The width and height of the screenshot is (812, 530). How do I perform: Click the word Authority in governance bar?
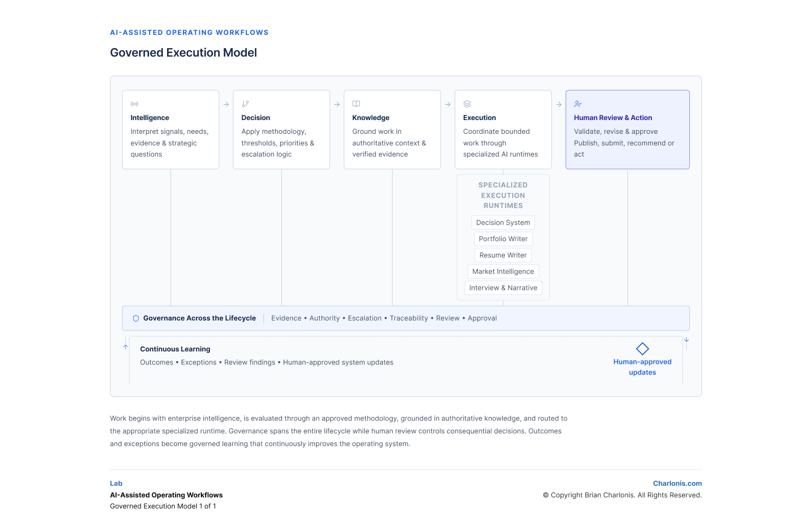click(325, 318)
